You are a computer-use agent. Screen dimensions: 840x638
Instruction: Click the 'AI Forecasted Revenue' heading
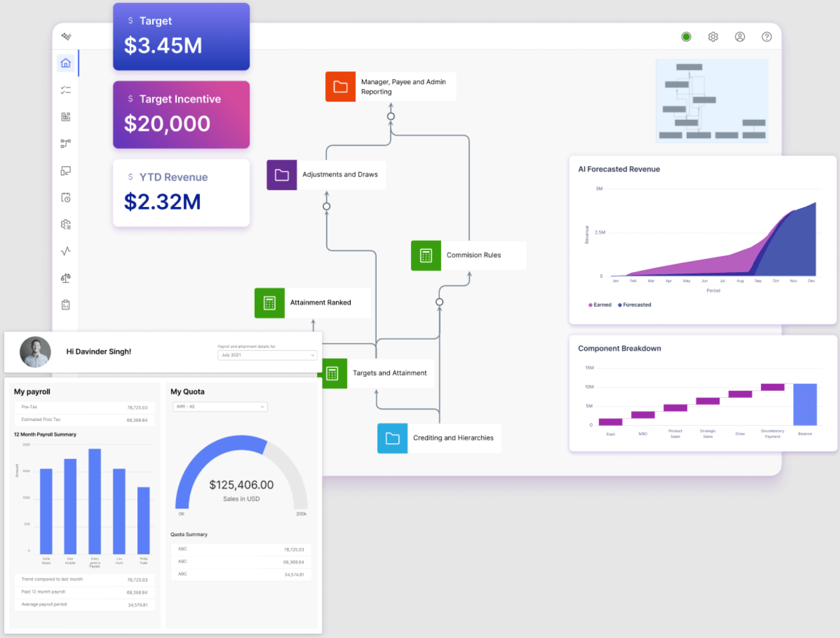619,169
